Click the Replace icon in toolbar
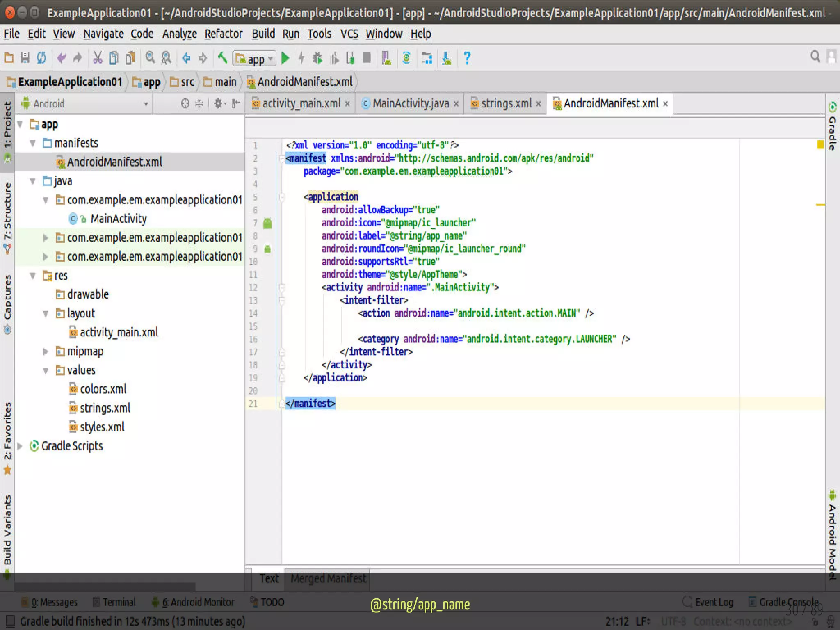The height and width of the screenshot is (630, 840). point(166,58)
